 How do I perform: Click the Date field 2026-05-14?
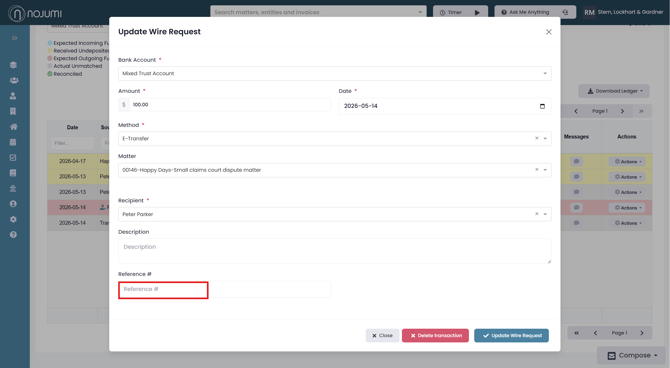[x=445, y=106]
